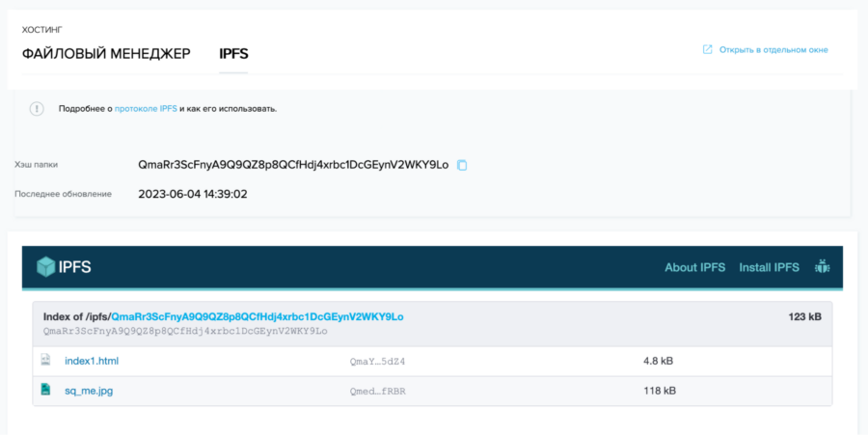The height and width of the screenshot is (435, 868).
Task: Click the Последнее обновление label
Action: 63,194
